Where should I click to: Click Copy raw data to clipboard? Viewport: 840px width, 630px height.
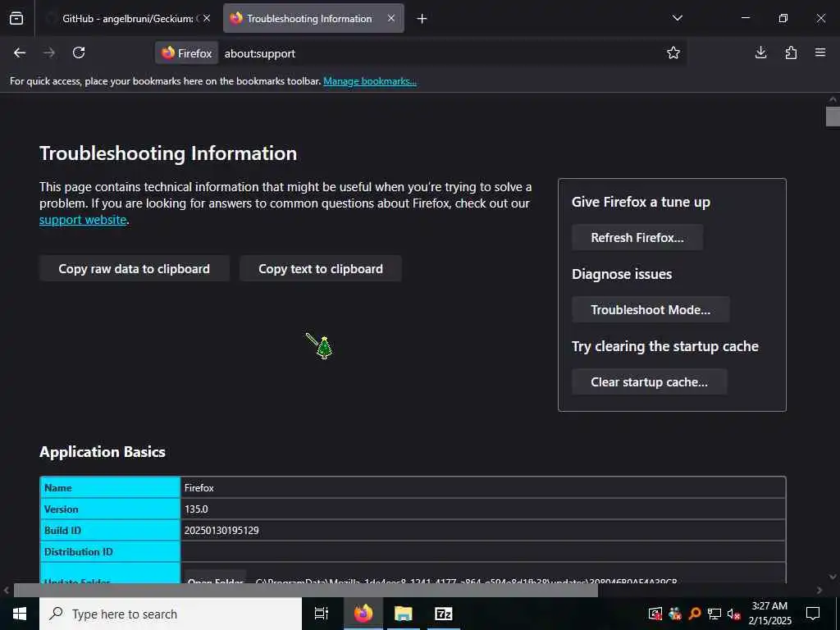[x=134, y=268]
